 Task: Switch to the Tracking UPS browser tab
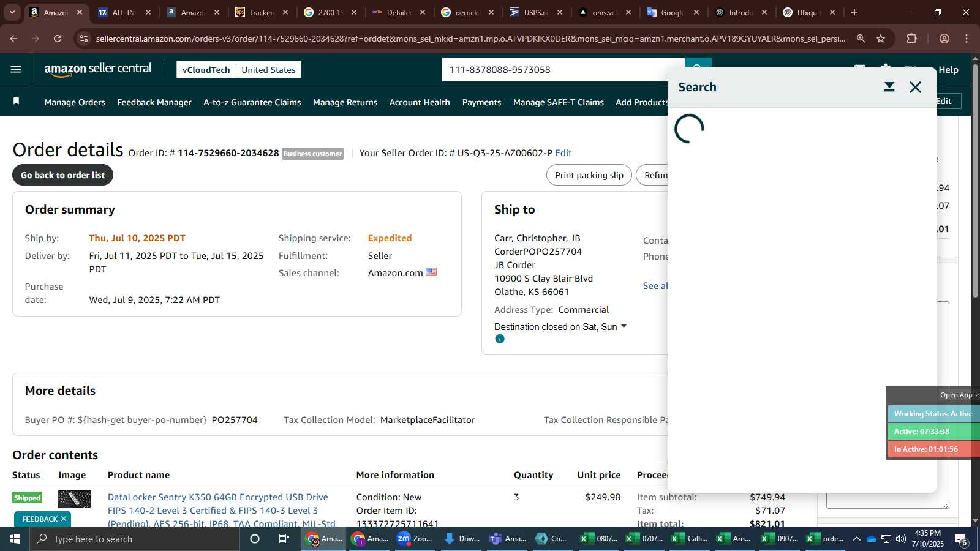point(262,12)
